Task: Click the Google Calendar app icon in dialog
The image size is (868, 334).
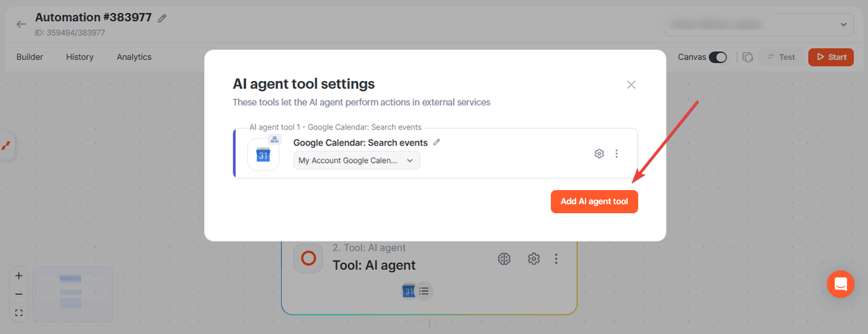Action: coord(263,155)
